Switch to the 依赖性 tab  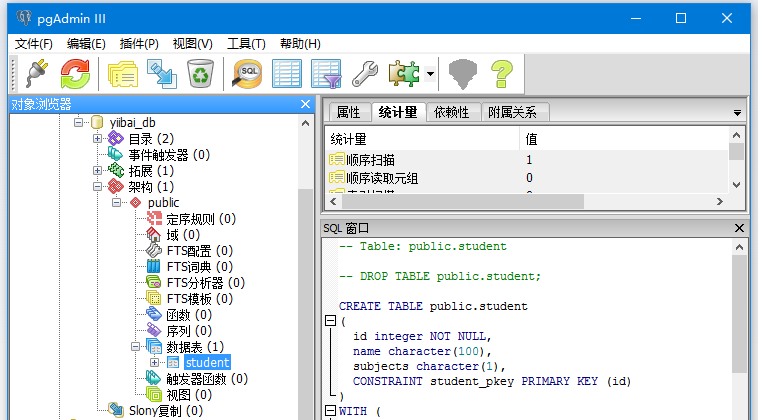tap(452, 112)
